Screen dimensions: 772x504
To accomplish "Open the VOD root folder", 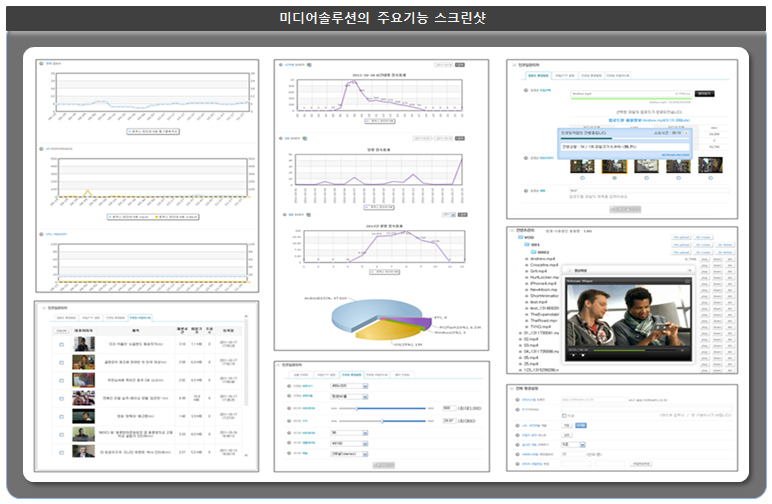I will [530, 237].
